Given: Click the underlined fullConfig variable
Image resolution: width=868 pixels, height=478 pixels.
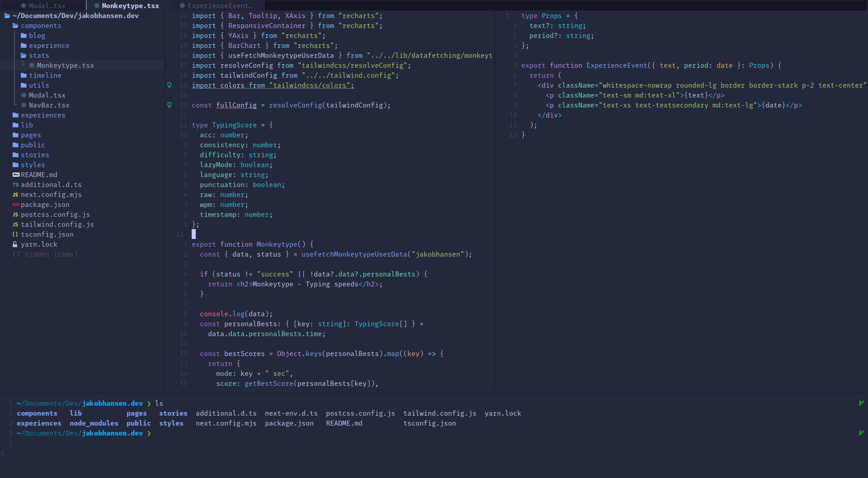Looking at the screenshot, I should pyautogui.click(x=236, y=105).
